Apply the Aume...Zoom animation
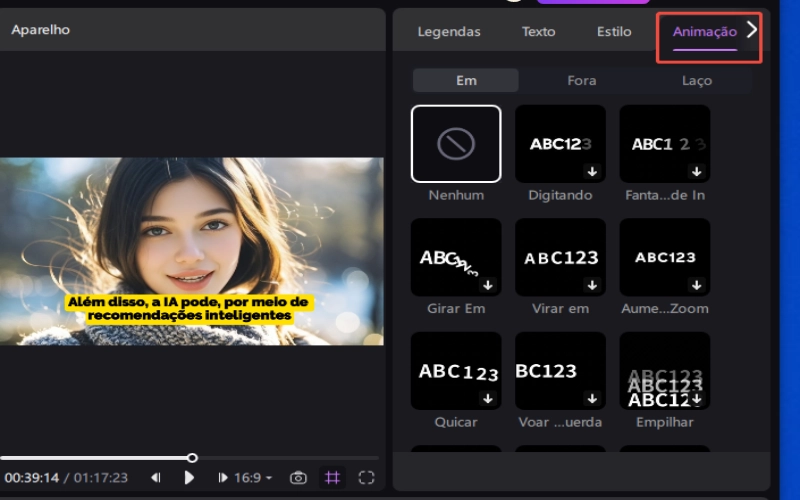The image size is (800, 500). coord(665,257)
